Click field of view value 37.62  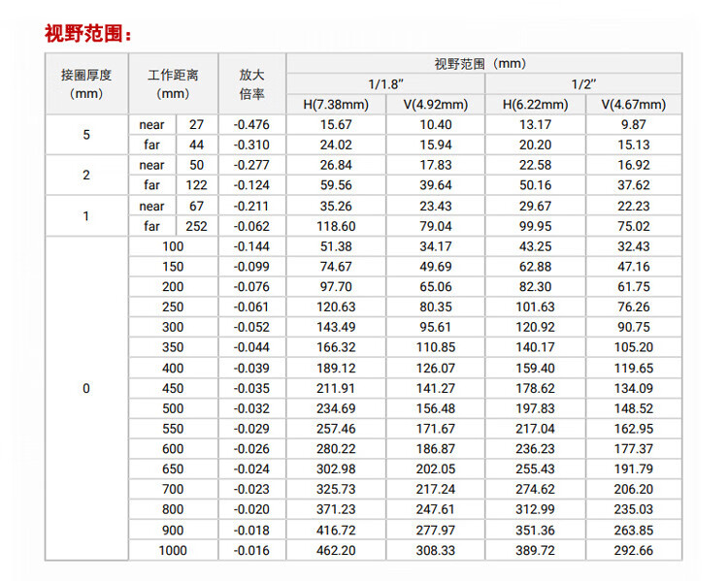(634, 185)
